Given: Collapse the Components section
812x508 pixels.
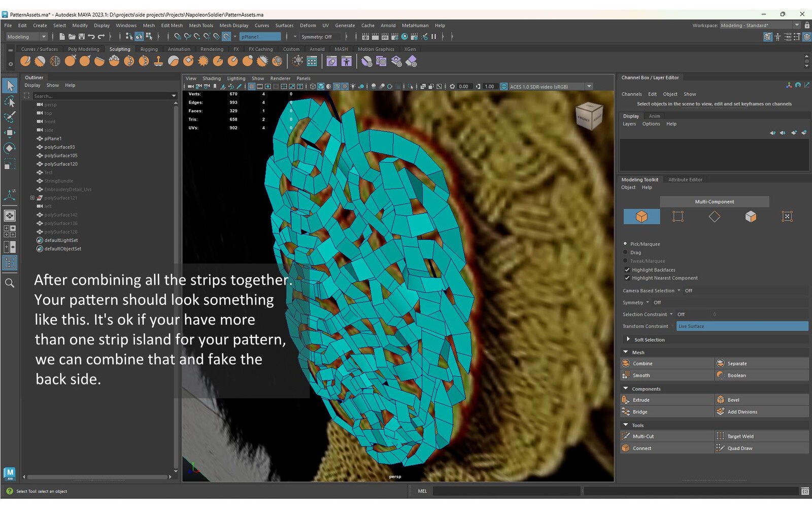Looking at the screenshot, I should (x=626, y=389).
